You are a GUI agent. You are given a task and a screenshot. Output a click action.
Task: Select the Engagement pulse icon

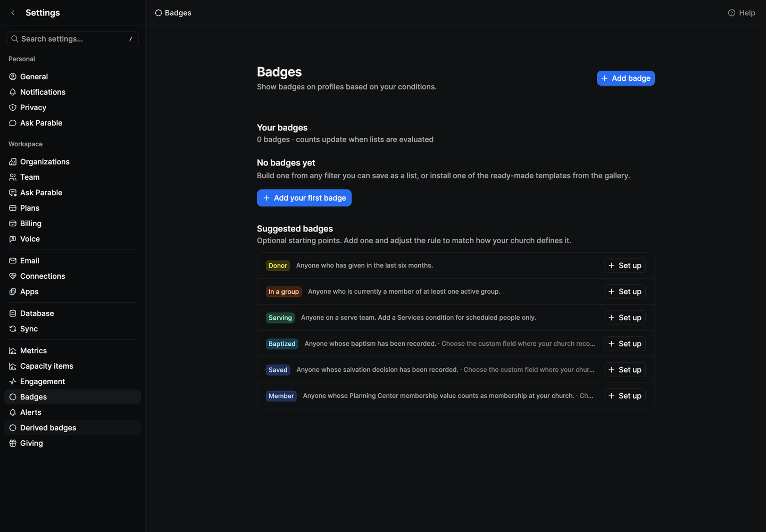coord(13,381)
